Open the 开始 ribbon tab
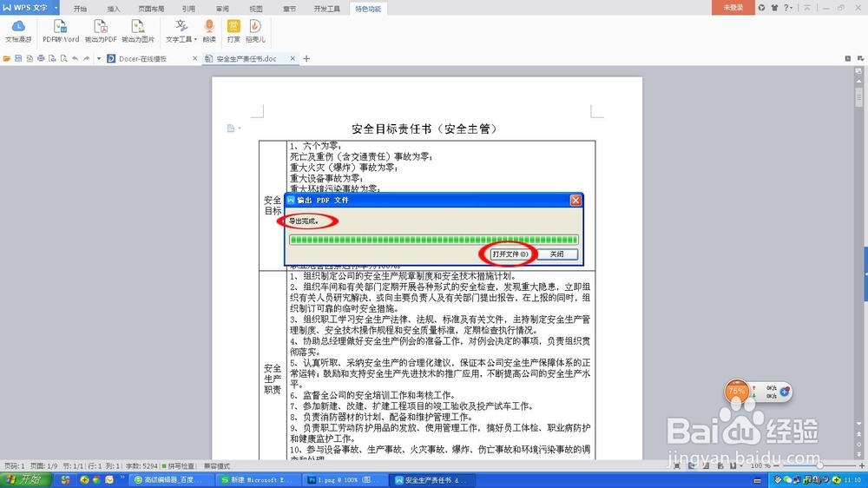The image size is (868, 488). pos(80,9)
